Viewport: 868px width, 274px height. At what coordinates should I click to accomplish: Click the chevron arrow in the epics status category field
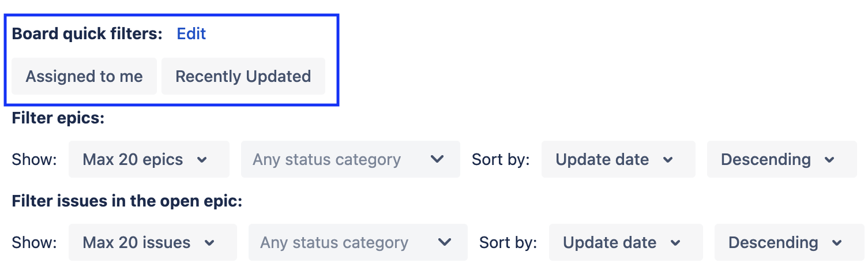click(438, 159)
